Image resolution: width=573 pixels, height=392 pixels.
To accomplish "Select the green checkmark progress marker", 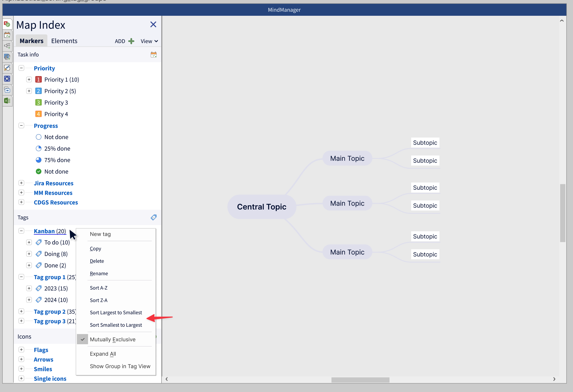I will 39,172.
